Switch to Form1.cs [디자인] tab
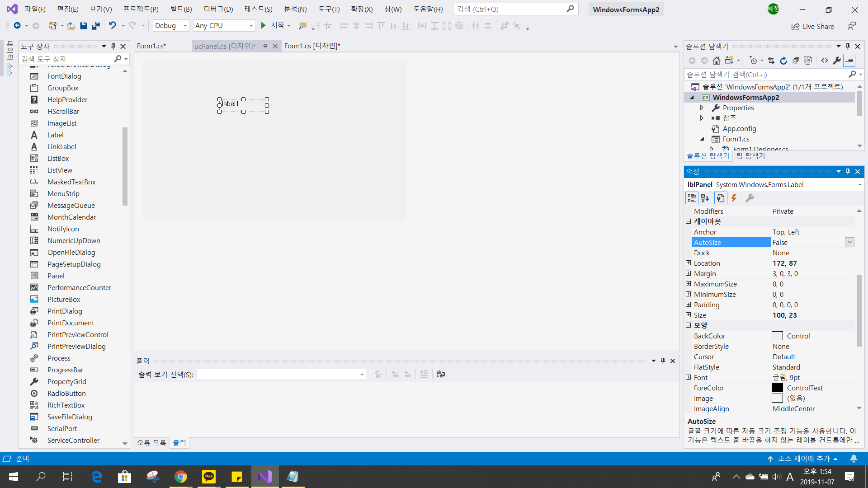This screenshot has width=868, height=488. click(x=312, y=46)
